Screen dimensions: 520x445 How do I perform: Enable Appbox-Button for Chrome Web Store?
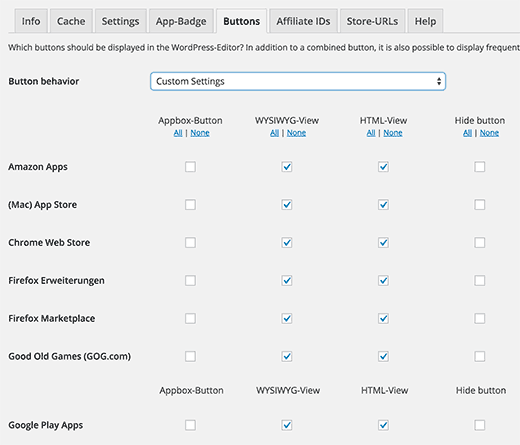190,243
